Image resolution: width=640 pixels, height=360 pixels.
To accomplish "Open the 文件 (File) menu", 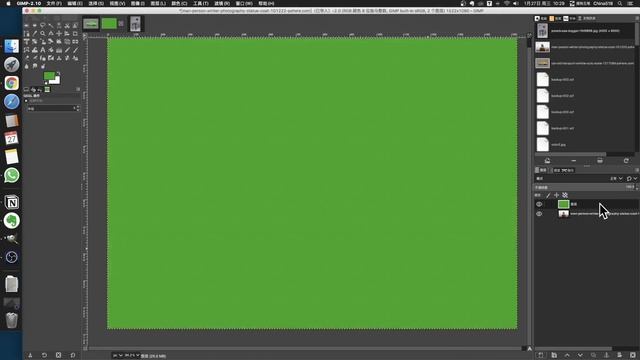I will 54,3.
